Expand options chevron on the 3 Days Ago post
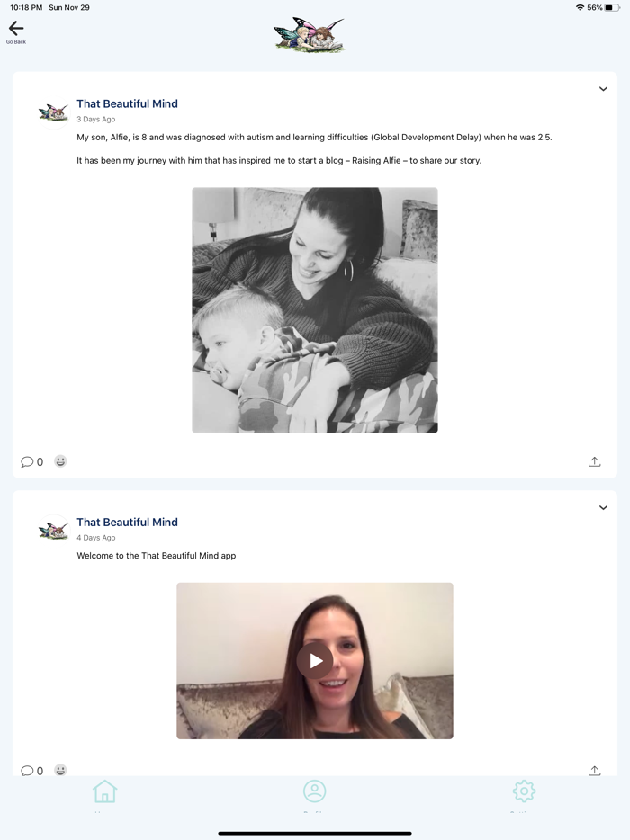630x840 pixels. pyautogui.click(x=603, y=89)
